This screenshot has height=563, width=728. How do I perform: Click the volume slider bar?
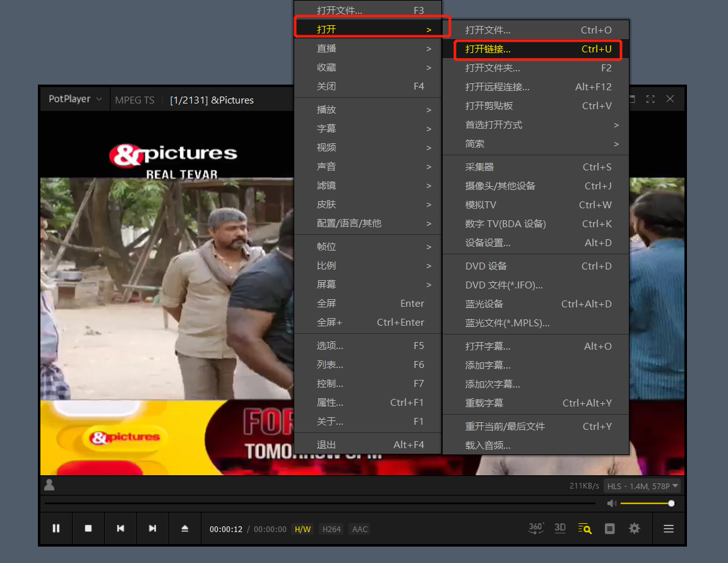click(645, 503)
